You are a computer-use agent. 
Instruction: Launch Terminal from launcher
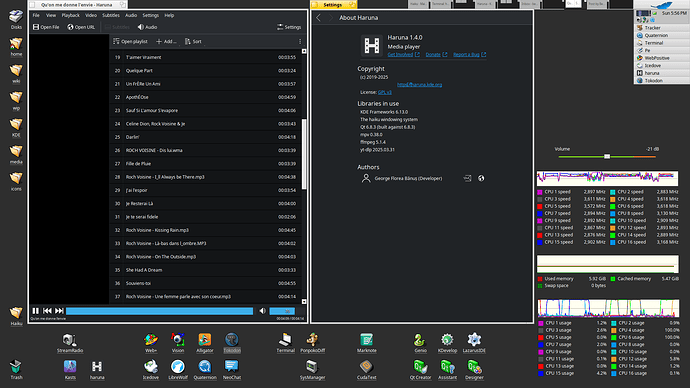286,343
